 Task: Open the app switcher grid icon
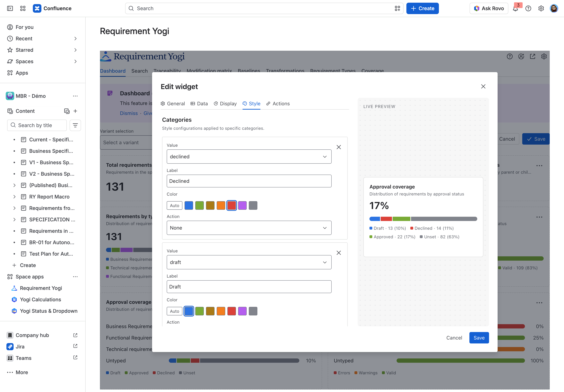(23, 8)
